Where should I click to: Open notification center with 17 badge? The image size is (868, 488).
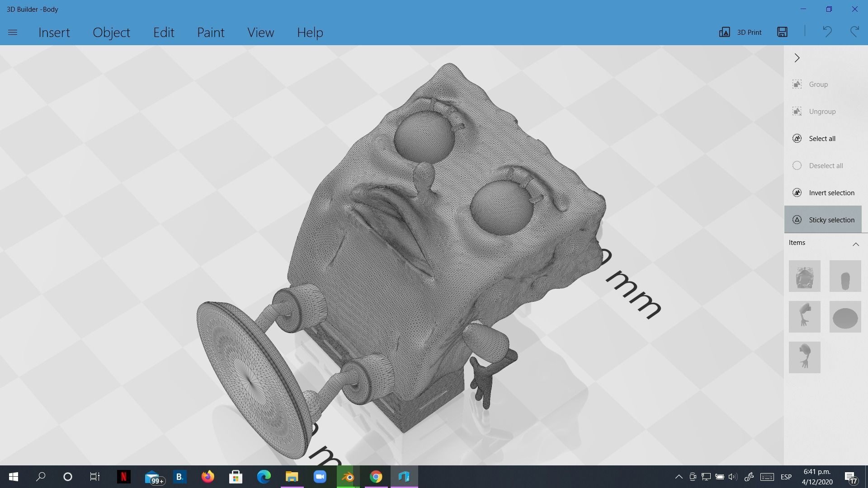pyautogui.click(x=851, y=478)
